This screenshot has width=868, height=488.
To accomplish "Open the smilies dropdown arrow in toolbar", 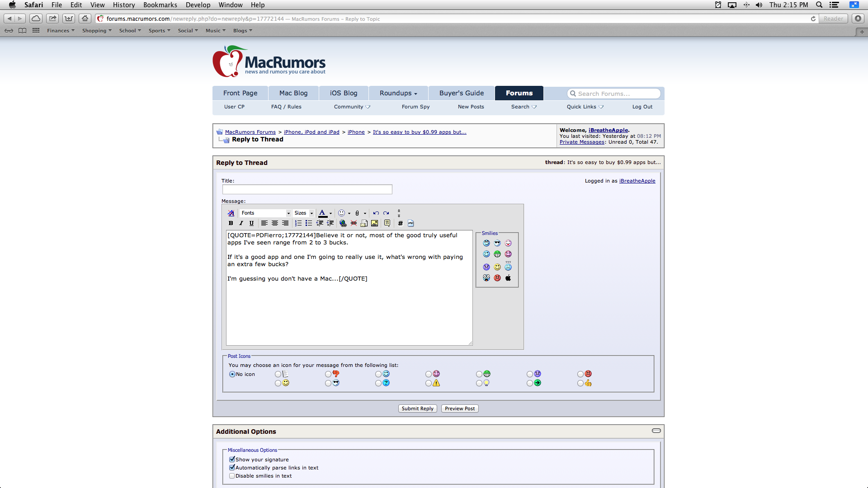I will 349,213.
